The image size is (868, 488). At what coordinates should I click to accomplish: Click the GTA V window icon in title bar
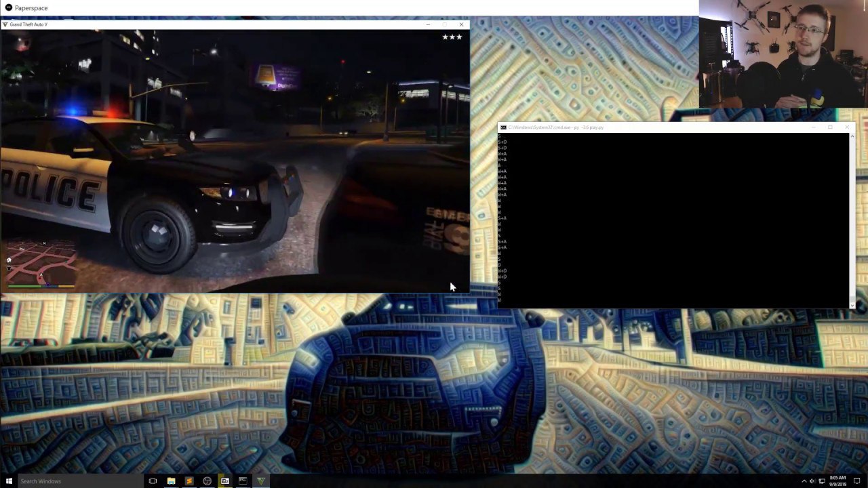point(5,24)
